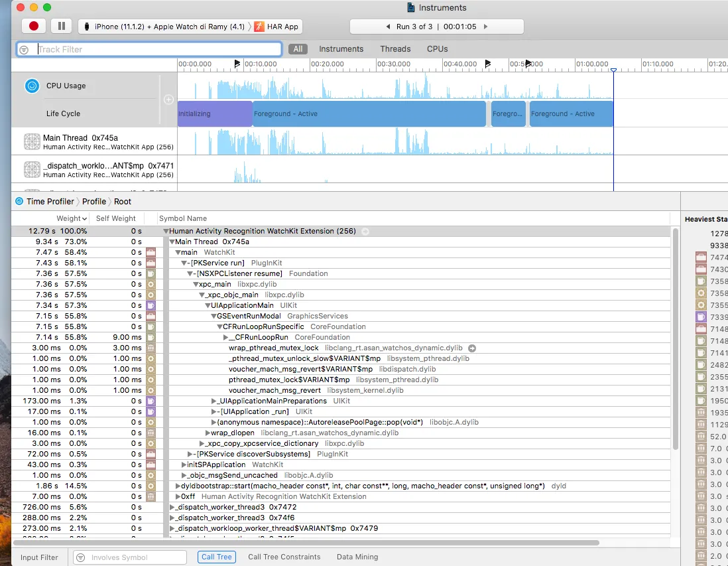Click the Initializing life cycle segment
The image size is (728, 566).
pos(215,113)
